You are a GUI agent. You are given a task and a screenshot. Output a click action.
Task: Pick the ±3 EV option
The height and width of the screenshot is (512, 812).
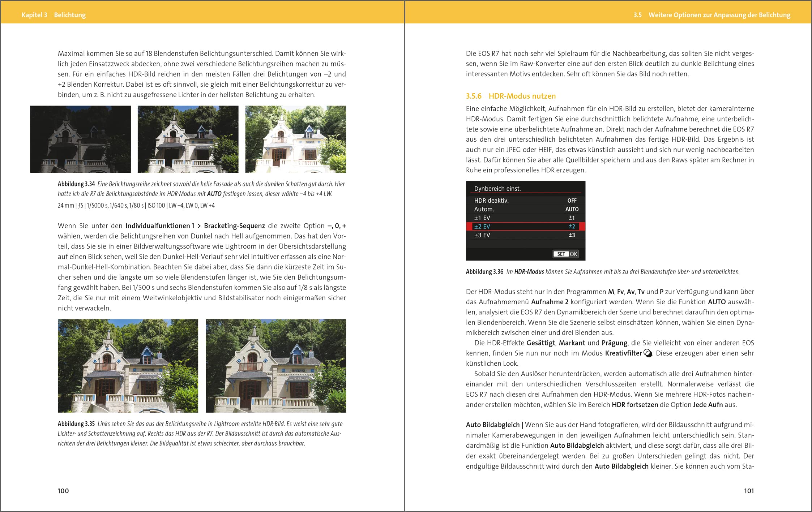(x=526, y=235)
